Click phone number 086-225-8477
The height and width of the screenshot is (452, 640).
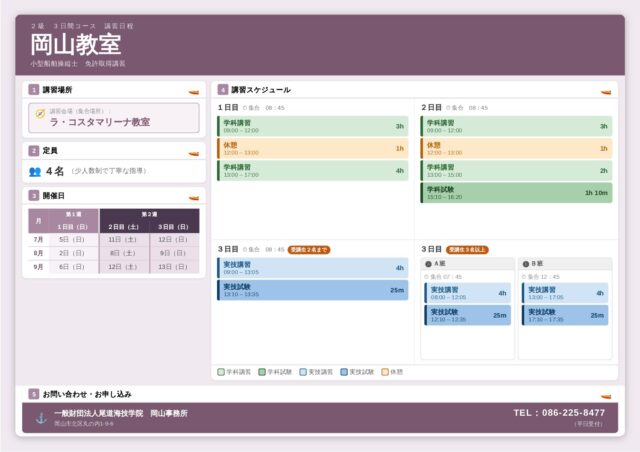[573, 413]
